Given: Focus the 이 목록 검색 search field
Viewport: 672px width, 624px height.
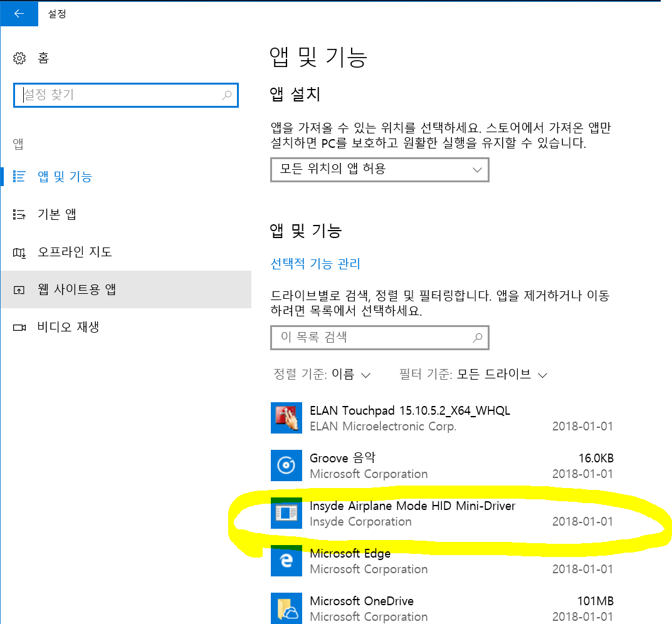Looking at the screenshot, I should tap(380, 338).
